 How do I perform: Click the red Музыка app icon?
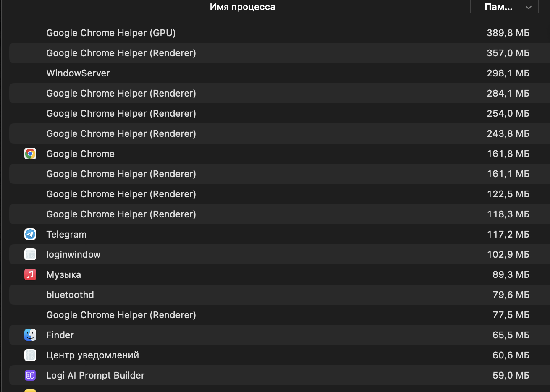coord(30,274)
